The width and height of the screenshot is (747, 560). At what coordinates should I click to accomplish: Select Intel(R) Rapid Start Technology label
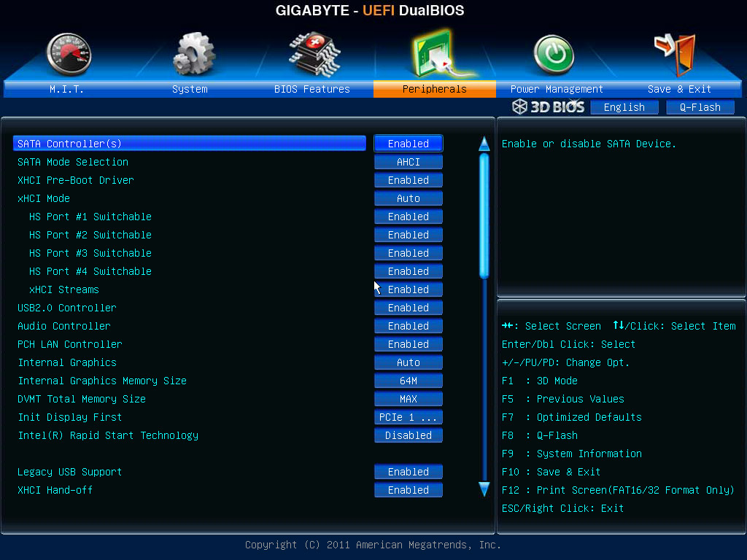(108, 435)
